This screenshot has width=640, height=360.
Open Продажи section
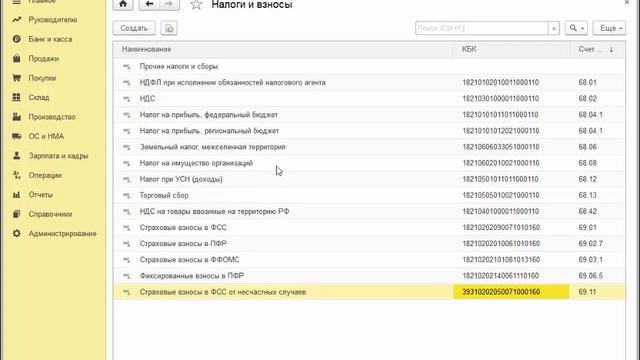click(x=44, y=59)
